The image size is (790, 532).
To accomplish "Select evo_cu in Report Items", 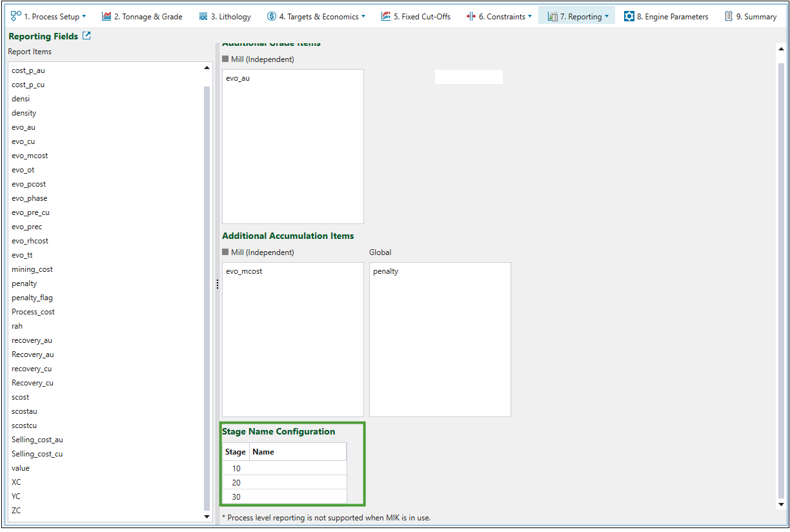I will coord(23,141).
